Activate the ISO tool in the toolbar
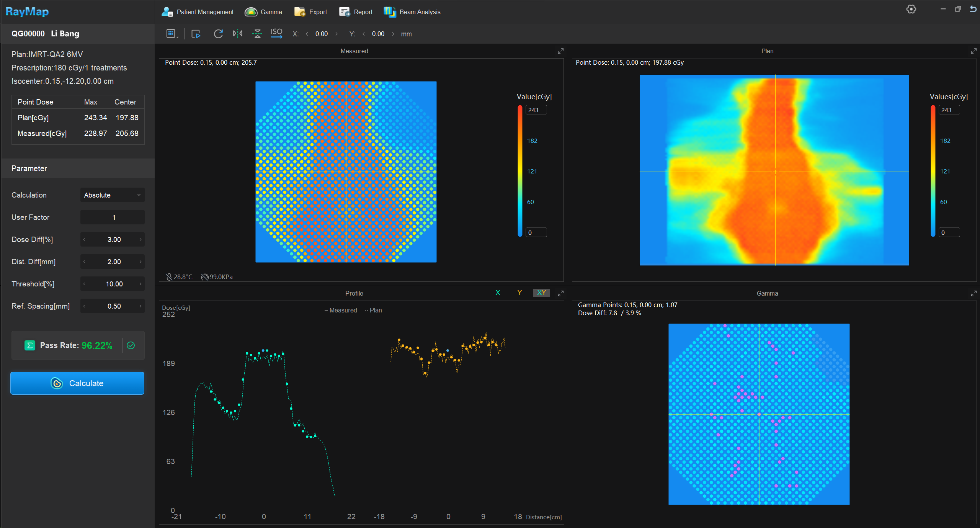980x528 pixels. coord(276,34)
